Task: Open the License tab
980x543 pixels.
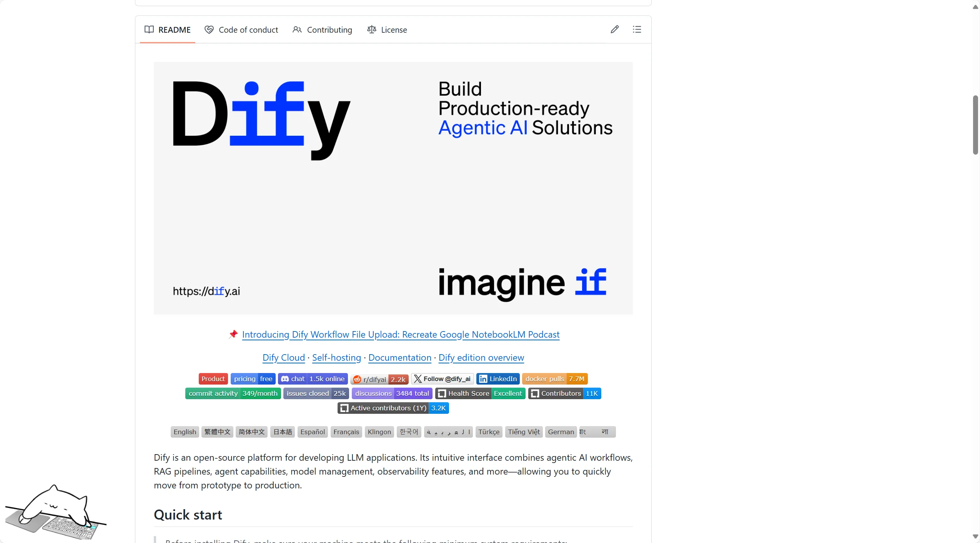Action: [x=387, y=30]
